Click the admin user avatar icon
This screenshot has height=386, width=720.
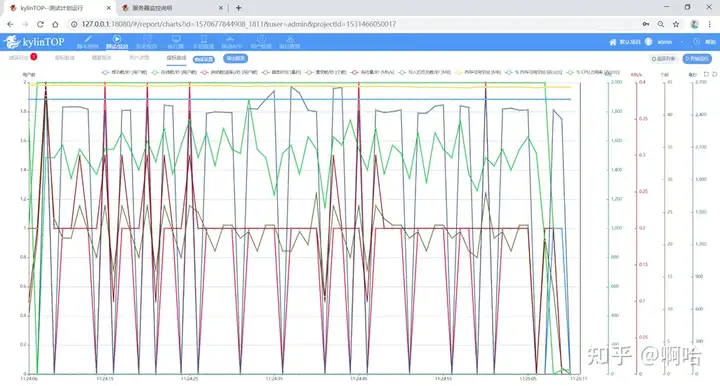coord(648,42)
